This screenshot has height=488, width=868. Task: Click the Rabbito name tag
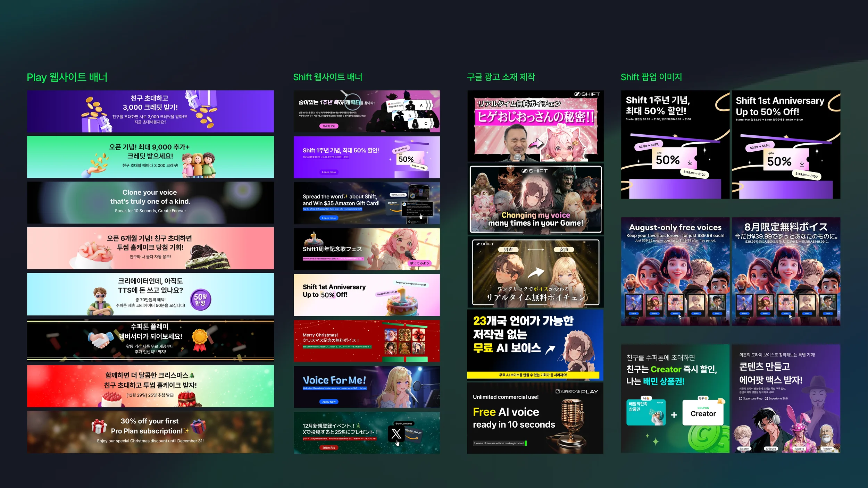(799, 449)
